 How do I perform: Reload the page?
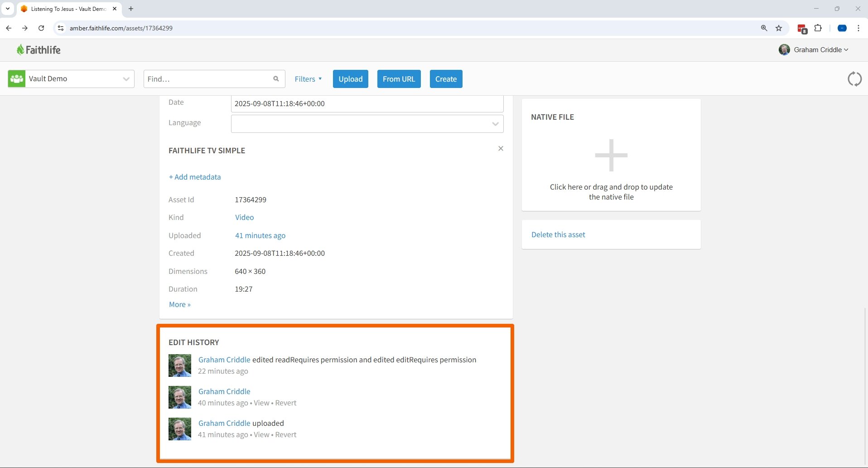click(41, 28)
